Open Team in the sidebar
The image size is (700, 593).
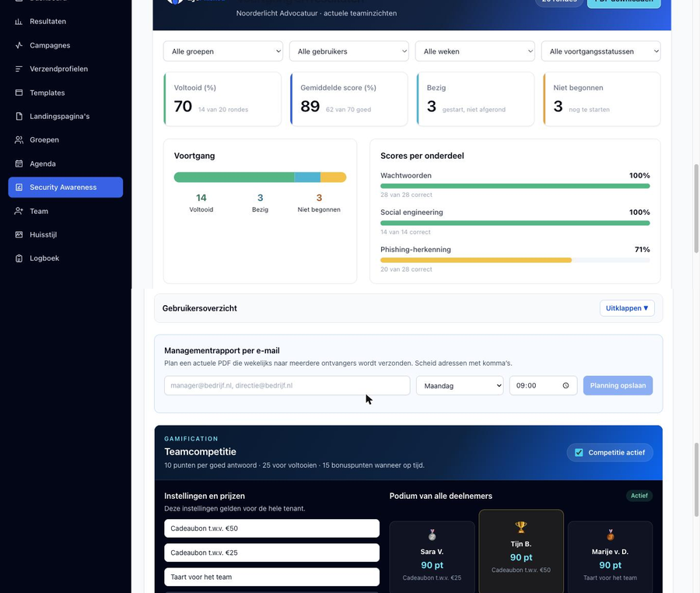coord(65,211)
